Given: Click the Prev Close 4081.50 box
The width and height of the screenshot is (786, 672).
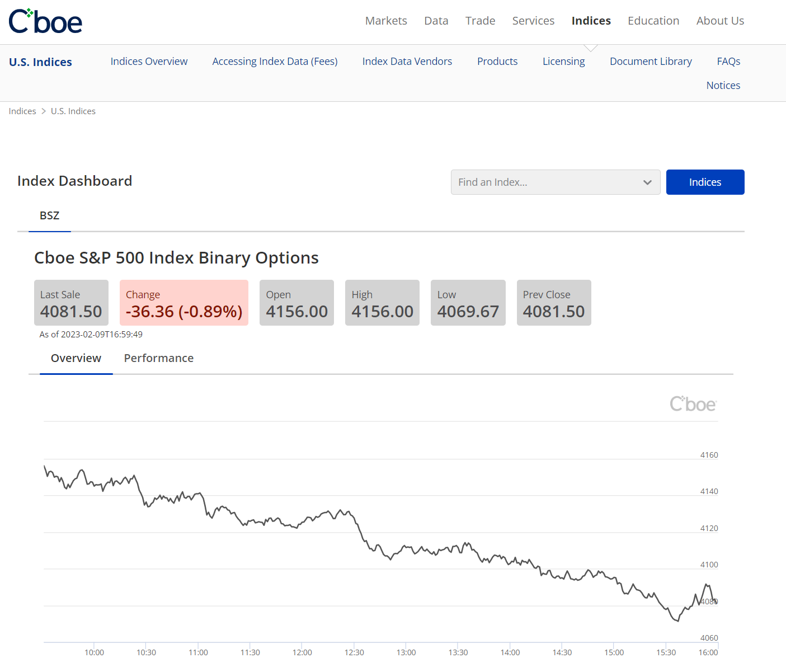Looking at the screenshot, I should pyautogui.click(x=554, y=303).
